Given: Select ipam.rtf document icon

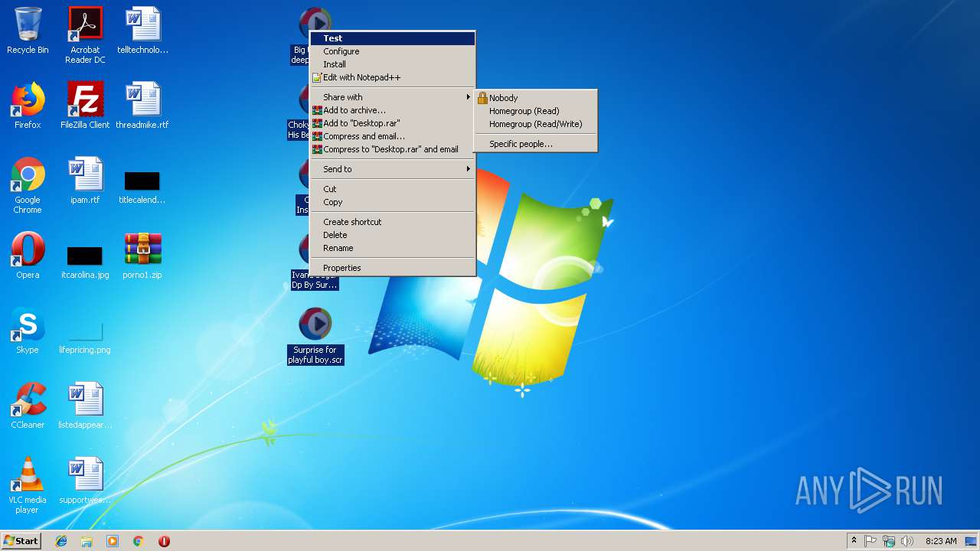Looking at the screenshot, I should tap(85, 181).
